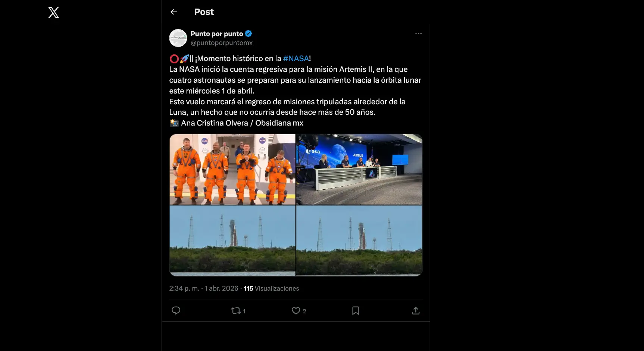Open the #NASA hashtag link
Image resolution: width=644 pixels, height=351 pixels.
296,58
